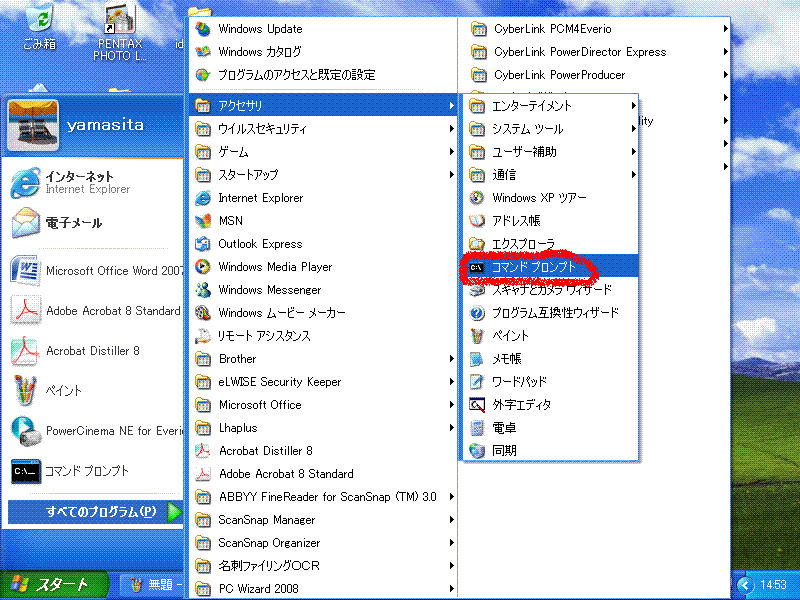Launch ワードパッド
The image size is (800, 600).
[551, 382]
